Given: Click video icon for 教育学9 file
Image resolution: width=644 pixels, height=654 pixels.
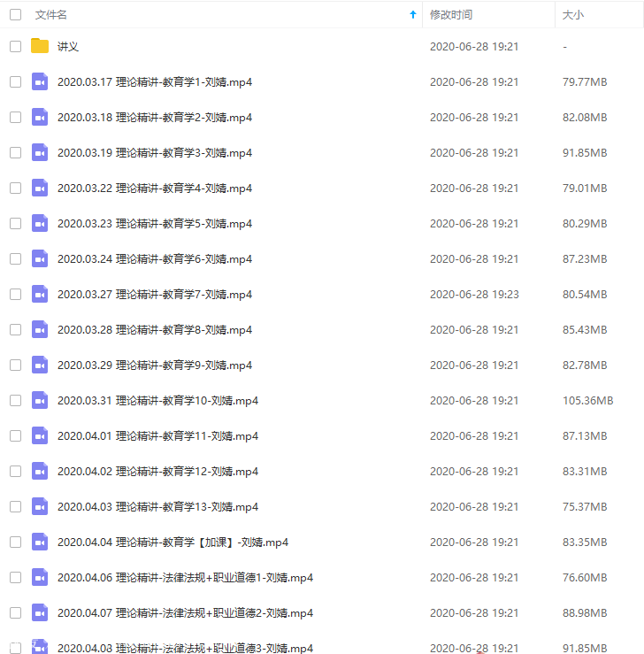Looking at the screenshot, I should point(40,365).
